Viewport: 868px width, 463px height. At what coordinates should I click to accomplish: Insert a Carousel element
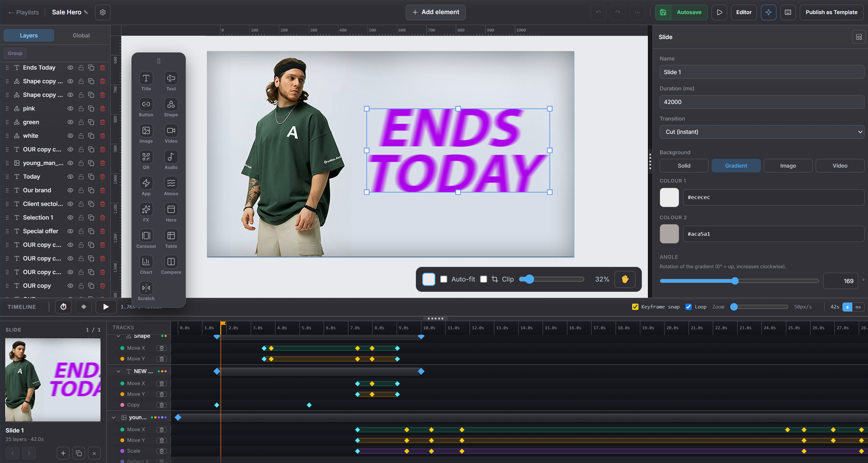pos(146,239)
